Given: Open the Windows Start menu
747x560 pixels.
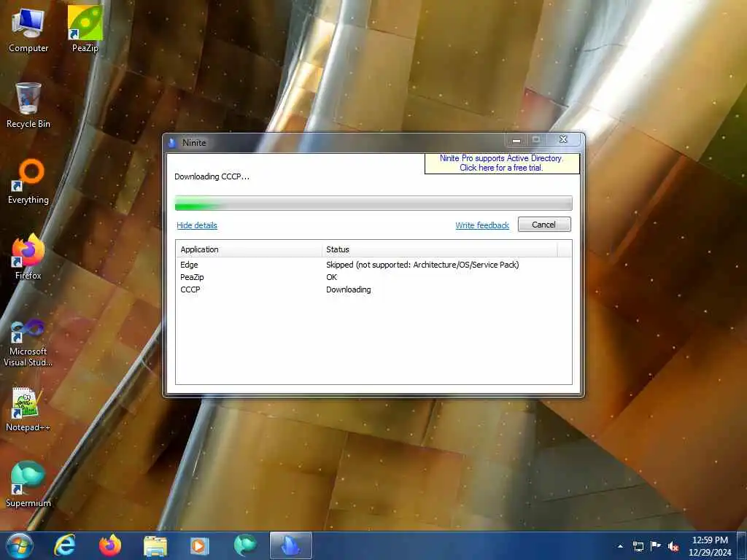Looking at the screenshot, I should [20, 545].
